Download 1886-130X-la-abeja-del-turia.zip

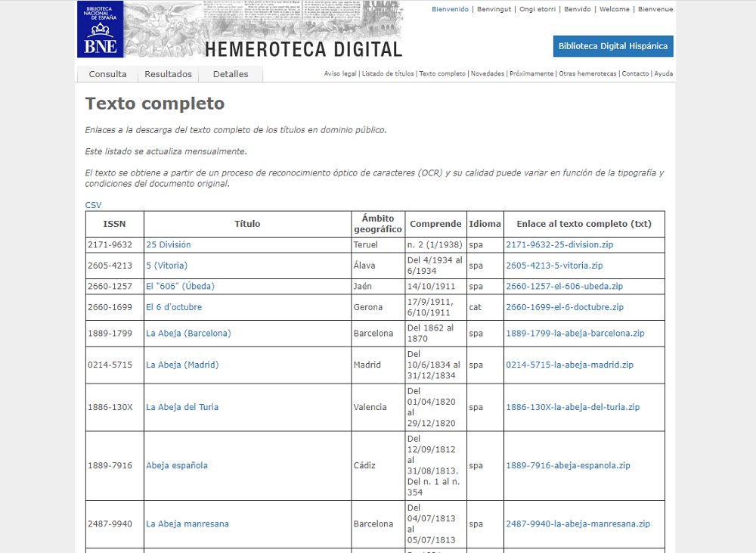(573, 407)
